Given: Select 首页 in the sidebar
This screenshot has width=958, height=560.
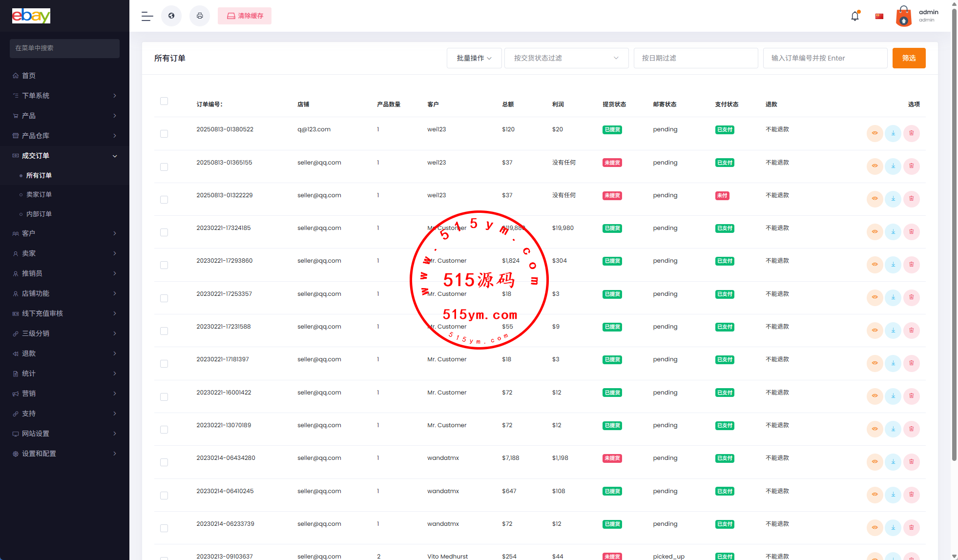Looking at the screenshot, I should [x=29, y=76].
